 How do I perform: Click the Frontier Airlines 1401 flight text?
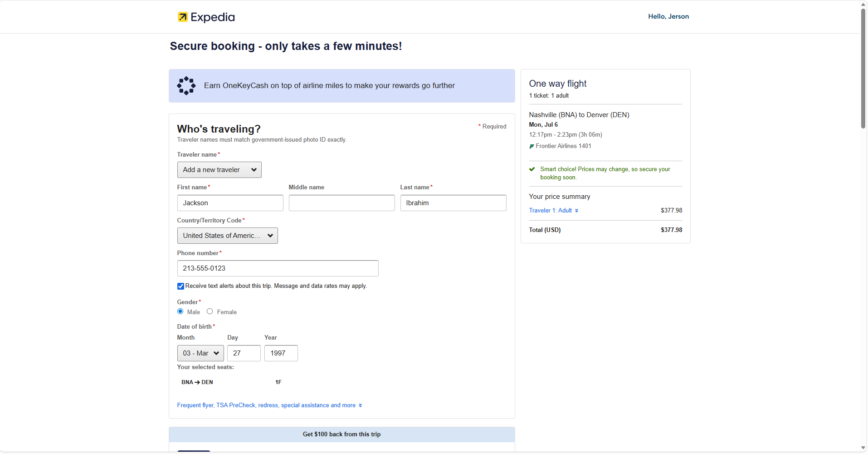[564, 146]
